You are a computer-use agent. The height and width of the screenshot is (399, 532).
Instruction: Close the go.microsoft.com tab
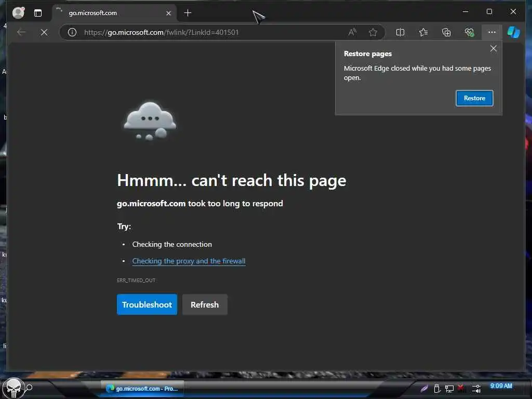point(168,13)
